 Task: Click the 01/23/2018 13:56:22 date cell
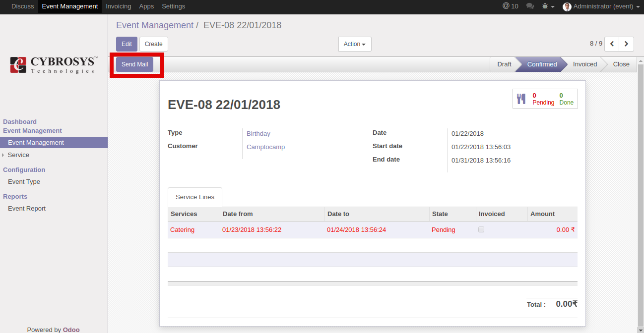pyautogui.click(x=272, y=230)
